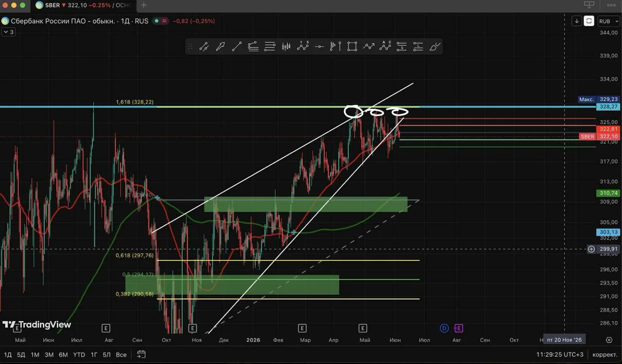Toggle the 'коррект.' adjustment button
The image size is (622, 364).
click(x=605, y=355)
